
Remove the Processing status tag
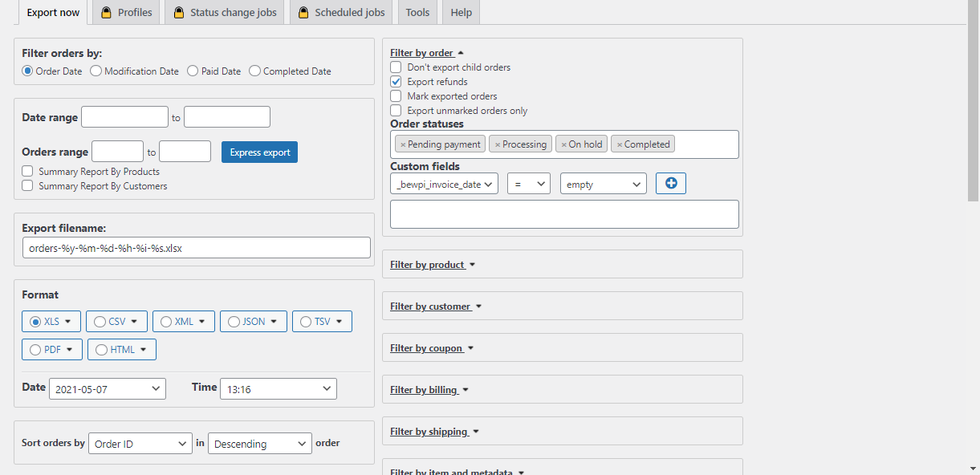click(498, 144)
